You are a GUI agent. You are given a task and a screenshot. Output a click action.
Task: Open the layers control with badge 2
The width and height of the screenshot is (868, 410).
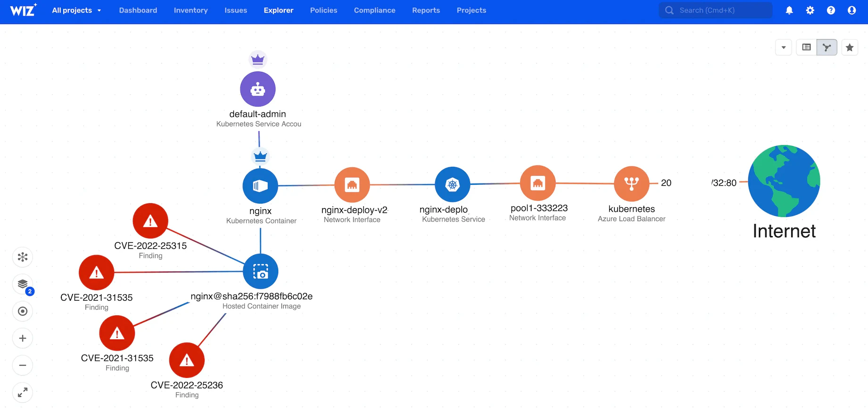point(23,284)
